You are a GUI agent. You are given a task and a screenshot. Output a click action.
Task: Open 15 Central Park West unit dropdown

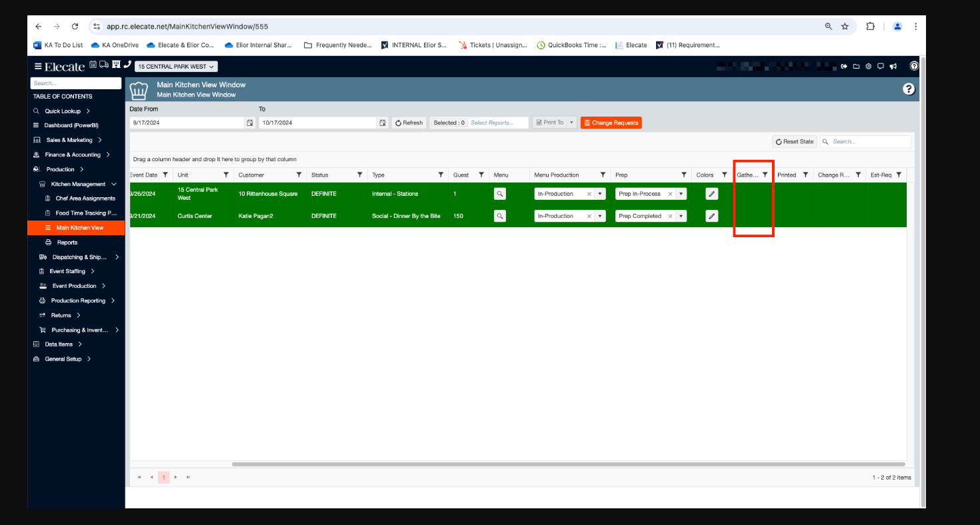pyautogui.click(x=176, y=67)
